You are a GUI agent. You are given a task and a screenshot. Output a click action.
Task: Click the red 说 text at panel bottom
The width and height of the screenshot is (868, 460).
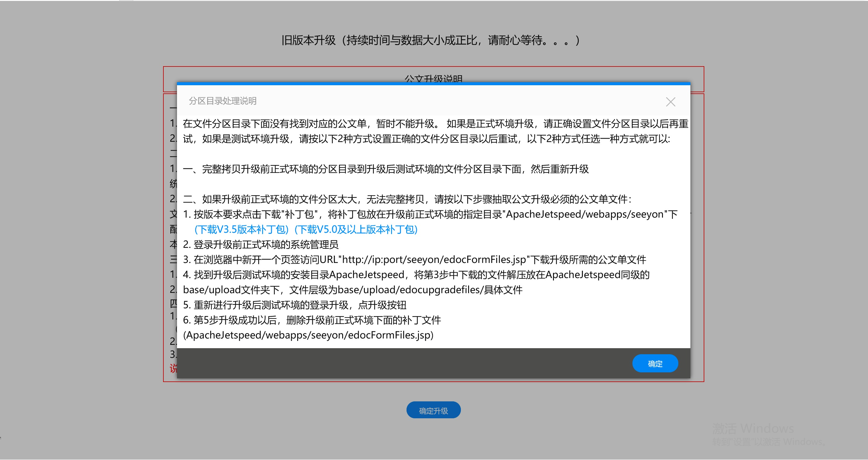pos(173,368)
